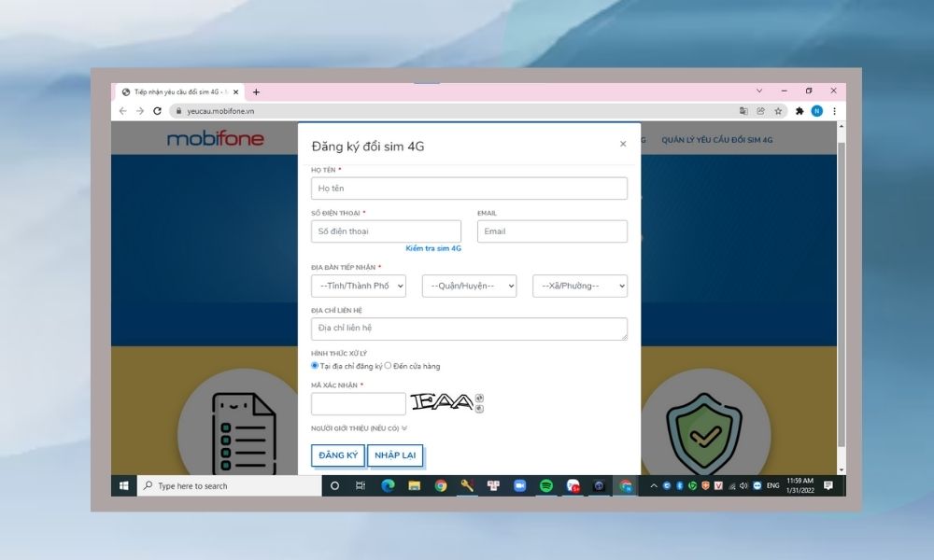Show hidden system tray icons chevron
Image resolution: width=934 pixels, height=560 pixels.
tap(654, 485)
